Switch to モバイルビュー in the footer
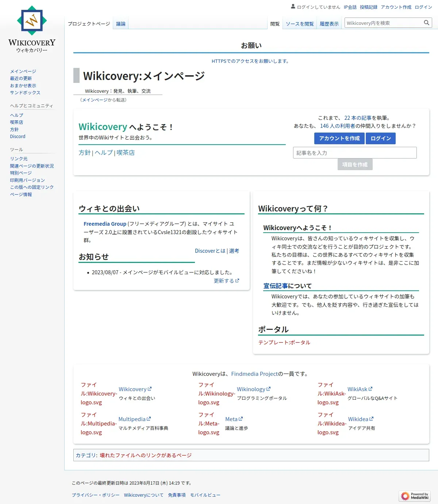 click(x=205, y=495)
